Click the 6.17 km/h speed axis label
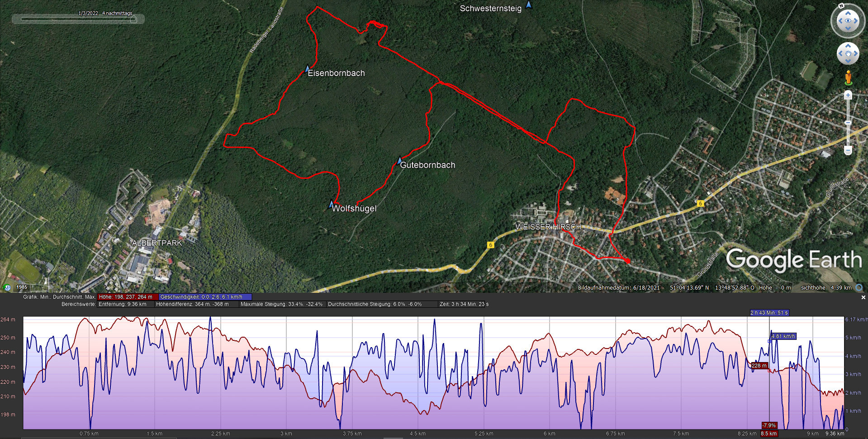Viewport: 868px width, 439px height. 856,320
